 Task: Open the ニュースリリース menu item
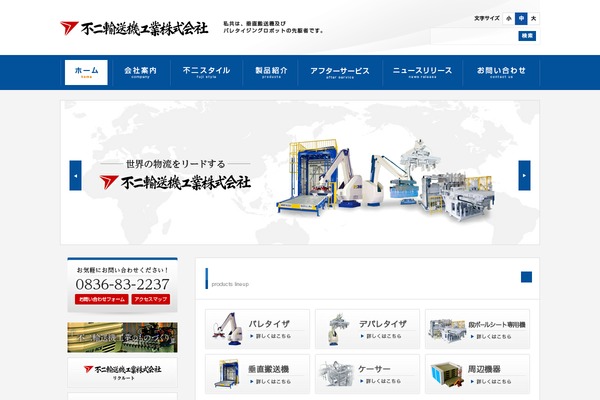pyautogui.click(x=422, y=72)
